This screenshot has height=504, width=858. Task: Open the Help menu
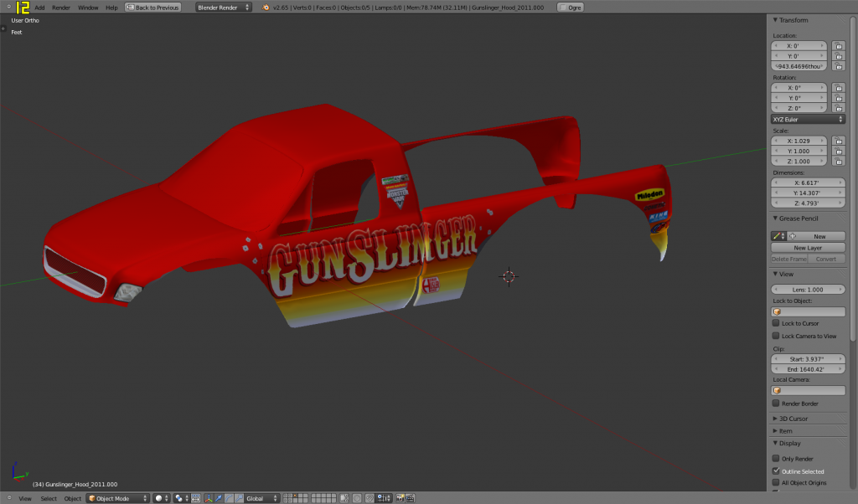point(111,8)
